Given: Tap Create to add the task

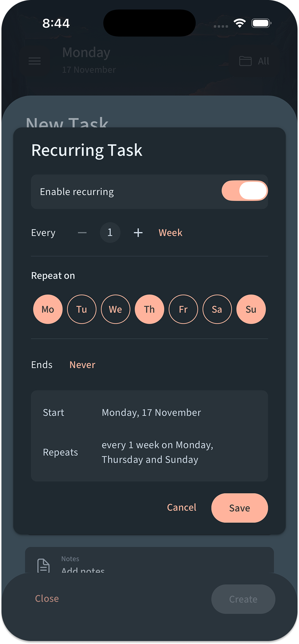Looking at the screenshot, I should pos(243,599).
